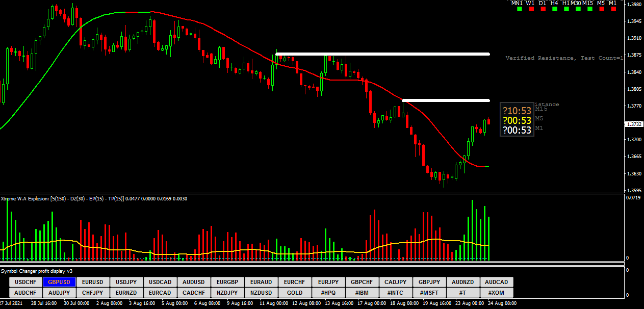This screenshot has width=644, height=309.
Task: Open the #MSFT stock symbol
Action: [429, 293]
